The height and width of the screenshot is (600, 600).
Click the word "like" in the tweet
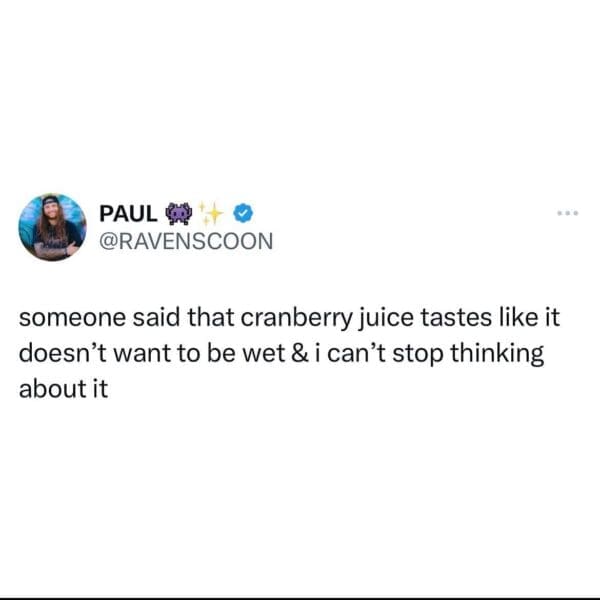point(518,318)
